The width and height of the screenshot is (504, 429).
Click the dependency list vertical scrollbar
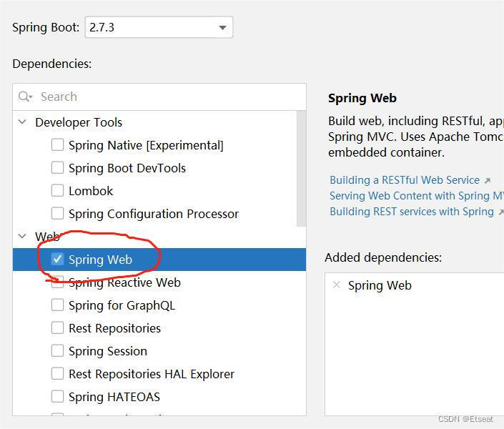301,169
